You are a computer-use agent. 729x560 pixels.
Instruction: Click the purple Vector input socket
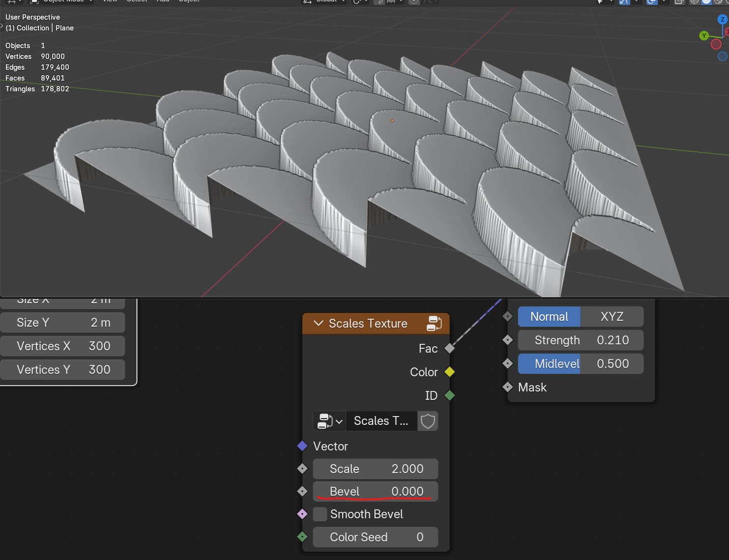[302, 446]
